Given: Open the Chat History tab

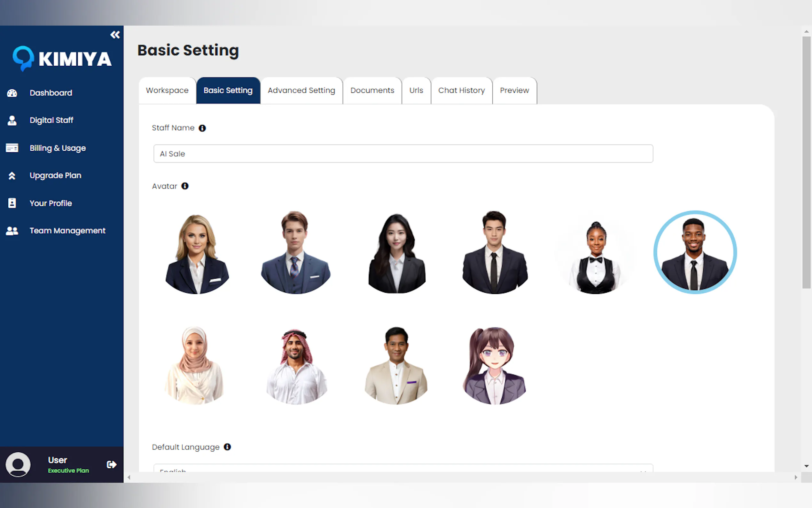Looking at the screenshot, I should tap(461, 91).
